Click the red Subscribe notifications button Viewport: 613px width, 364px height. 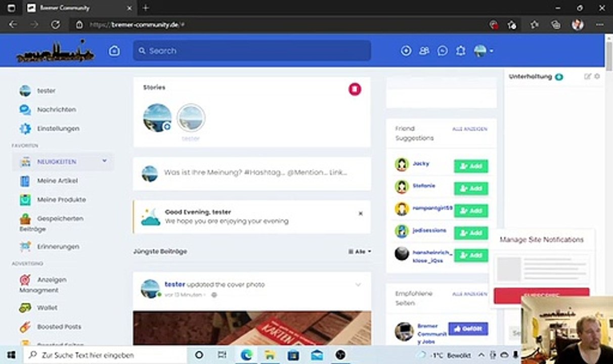[541, 295]
